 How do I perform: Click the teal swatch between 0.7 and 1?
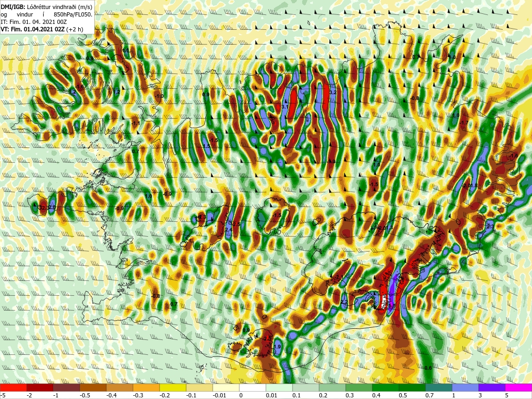click(439, 388)
